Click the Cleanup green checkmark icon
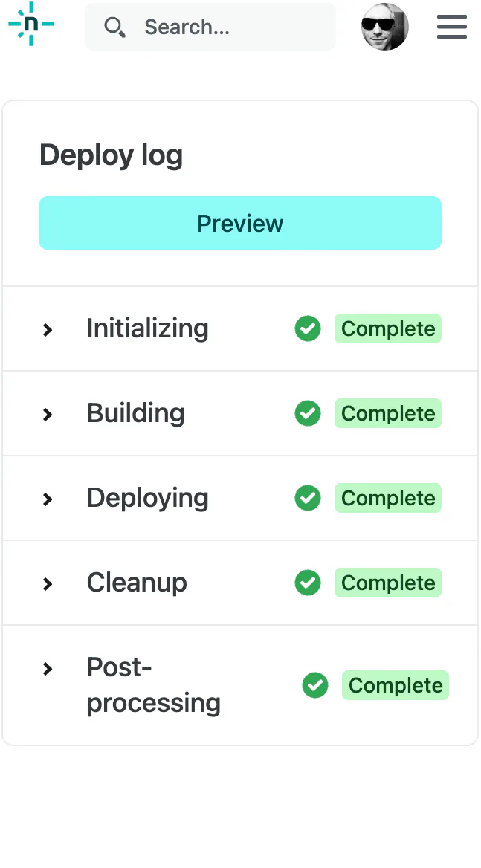This screenshot has height=868, width=481. 307,583
